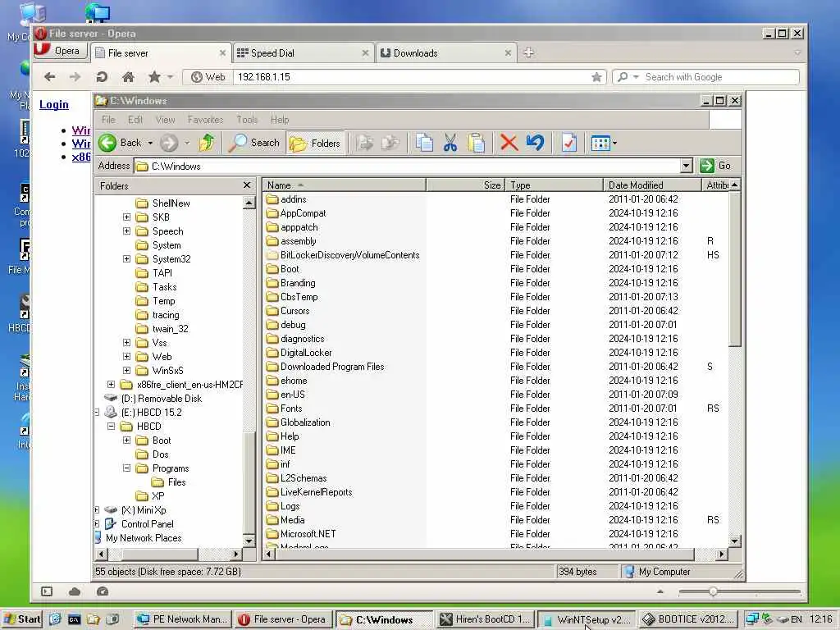Click the Opera menu button
The width and height of the screenshot is (840, 630).
pyautogui.click(x=60, y=51)
